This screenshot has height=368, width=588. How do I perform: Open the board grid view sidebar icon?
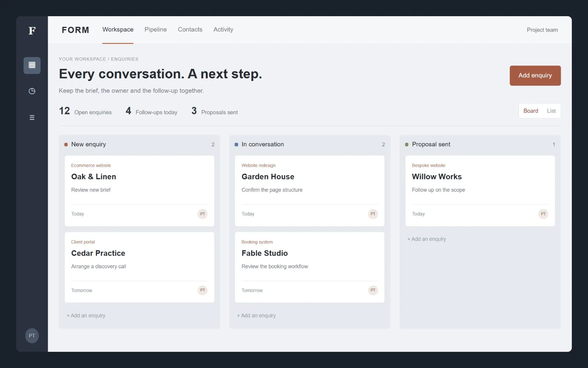(x=32, y=65)
